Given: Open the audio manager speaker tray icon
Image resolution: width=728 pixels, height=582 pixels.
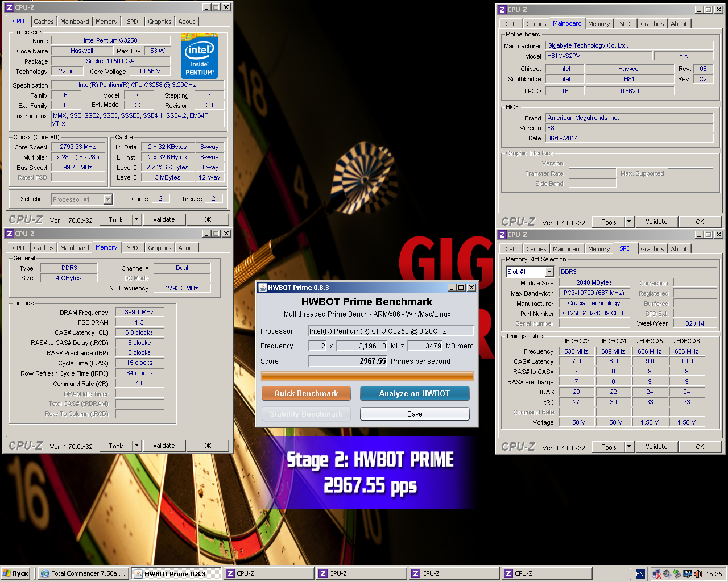Looking at the screenshot, I should [667, 574].
